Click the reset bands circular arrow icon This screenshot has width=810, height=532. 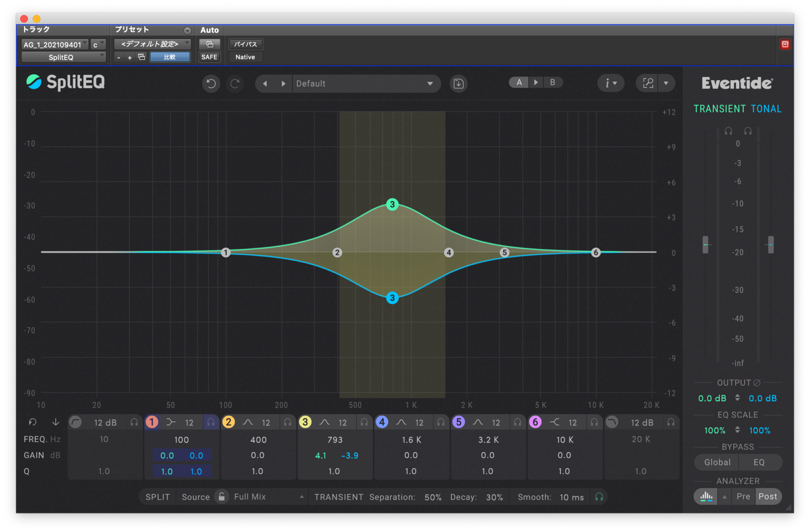32,422
